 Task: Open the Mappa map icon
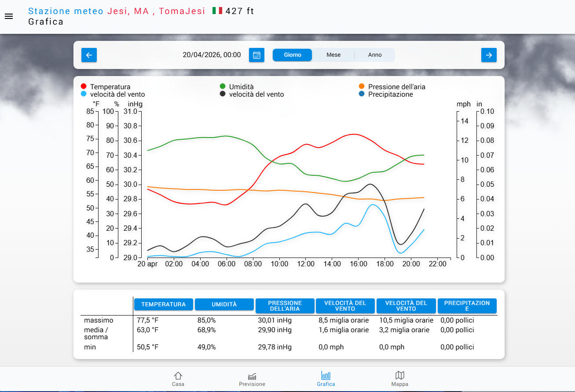(x=399, y=379)
